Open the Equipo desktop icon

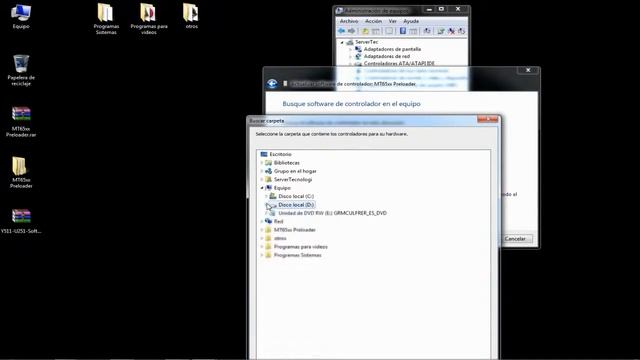(x=21, y=16)
